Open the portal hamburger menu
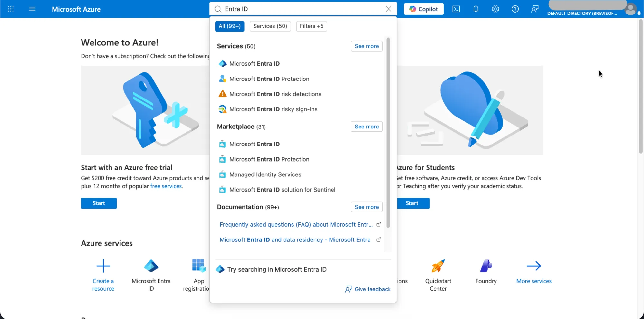 tap(32, 9)
